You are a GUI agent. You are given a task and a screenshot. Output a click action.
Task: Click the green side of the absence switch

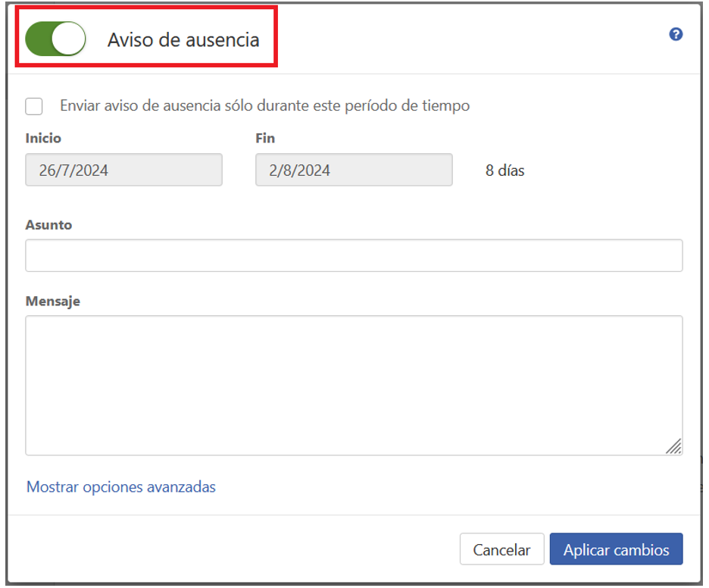coord(41,39)
